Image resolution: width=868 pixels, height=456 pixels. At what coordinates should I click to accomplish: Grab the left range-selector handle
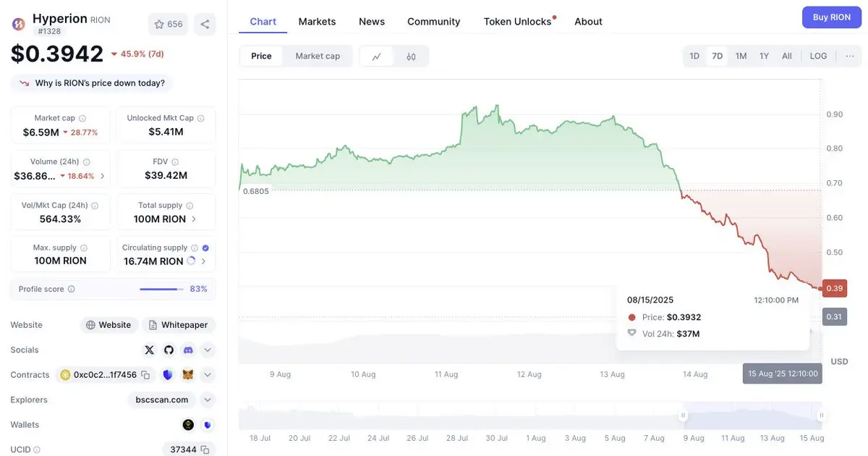tap(682, 415)
